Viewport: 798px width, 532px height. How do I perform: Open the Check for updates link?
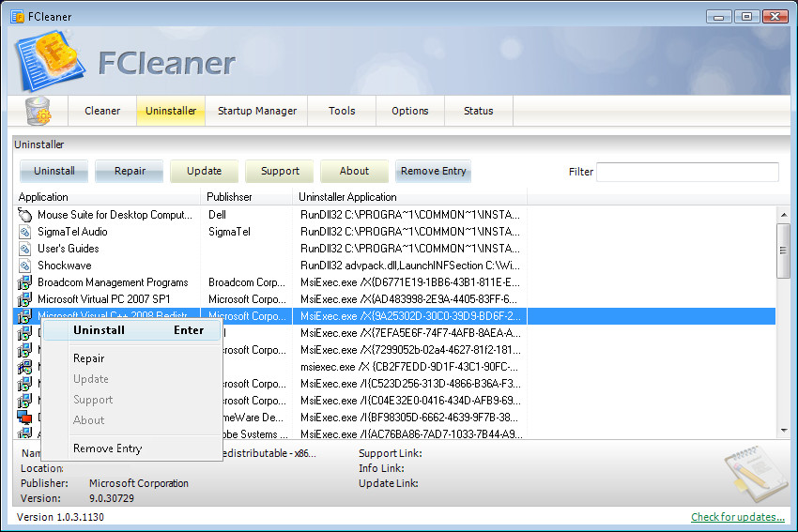[737, 517]
